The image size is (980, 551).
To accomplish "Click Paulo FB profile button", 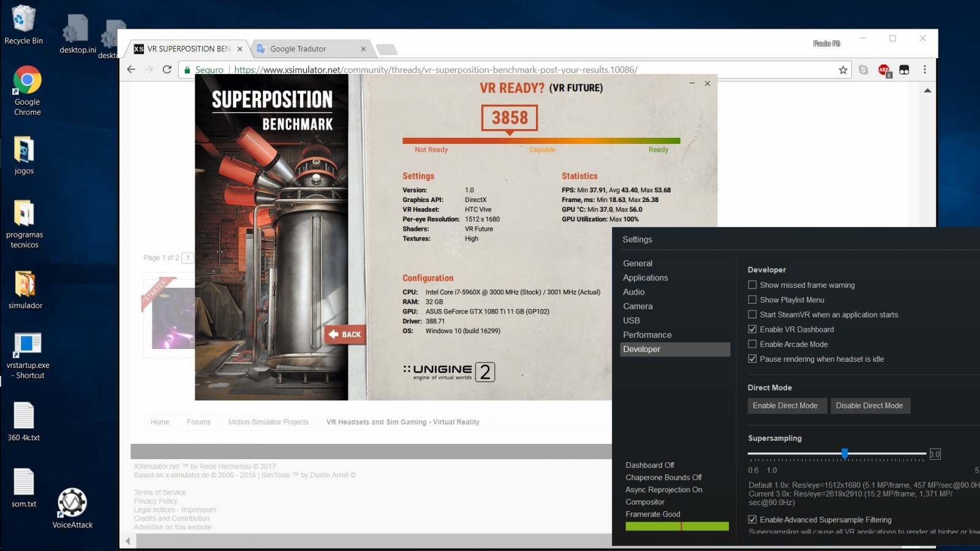I will [826, 43].
